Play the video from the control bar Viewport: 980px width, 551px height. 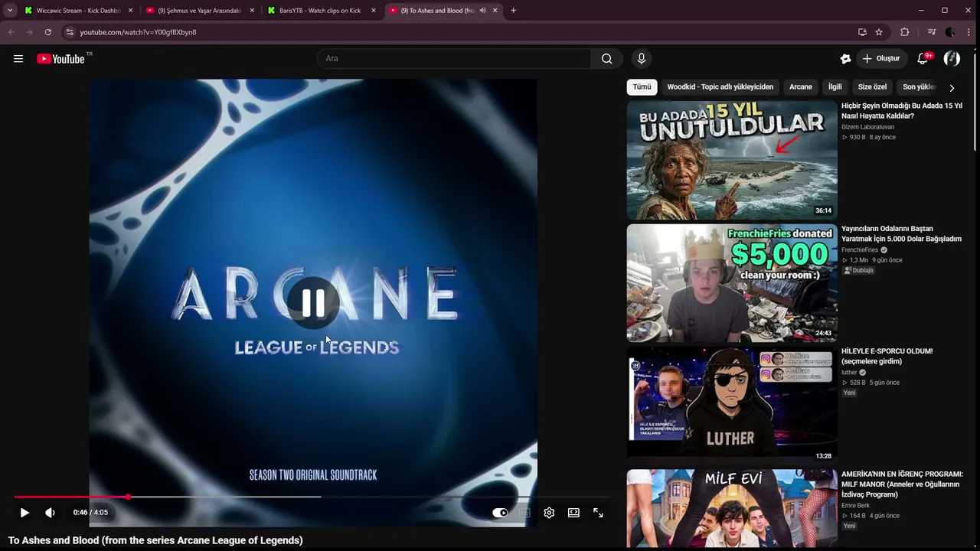(24, 513)
